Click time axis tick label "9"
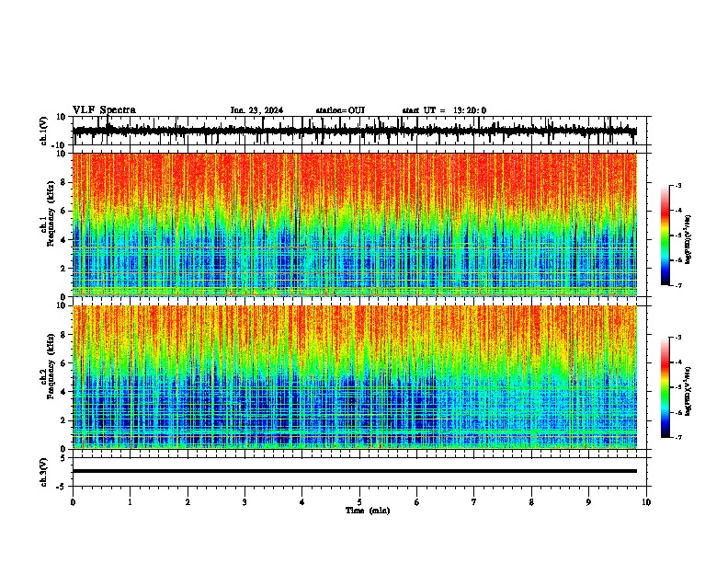The width and height of the screenshot is (728, 563). [x=588, y=502]
